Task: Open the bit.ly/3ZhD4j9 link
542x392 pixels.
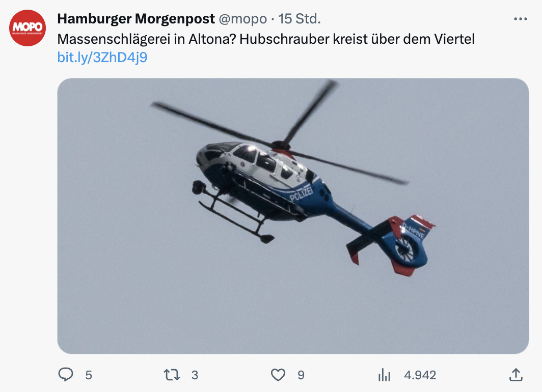Action: click(x=102, y=58)
